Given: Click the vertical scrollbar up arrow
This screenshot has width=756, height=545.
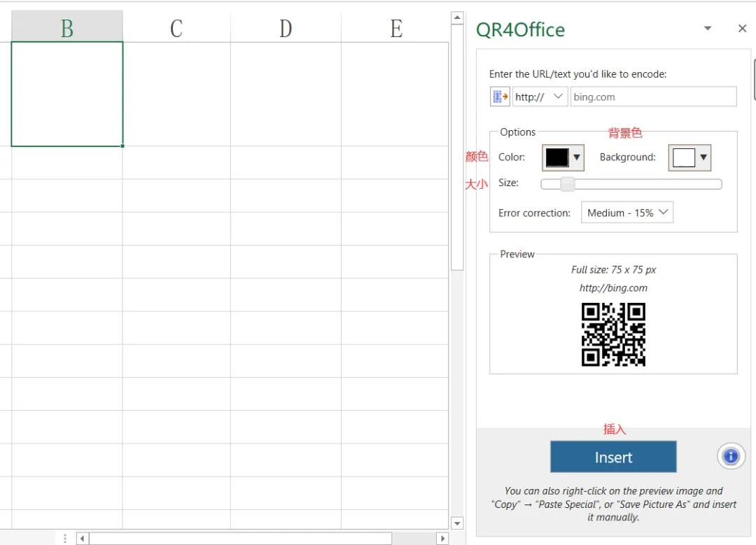Looking at the screenshot, I should coord(457,18).
